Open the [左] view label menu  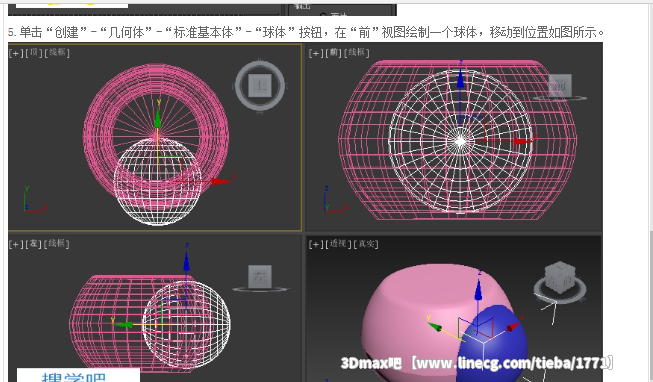tap(34, 244)
